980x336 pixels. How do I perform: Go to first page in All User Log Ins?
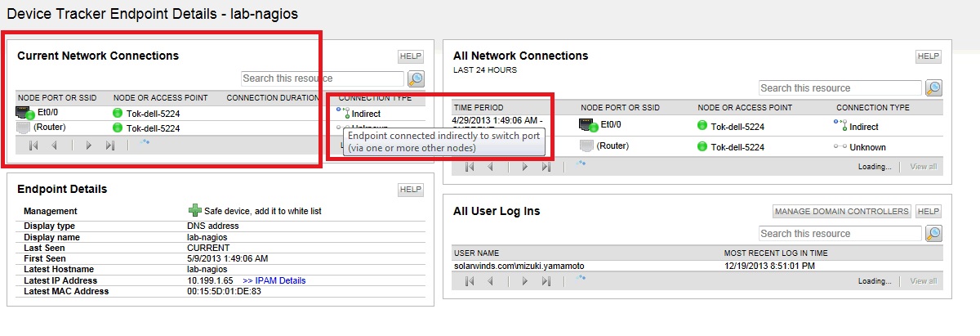pyautogui.click(x=470, y=280)
